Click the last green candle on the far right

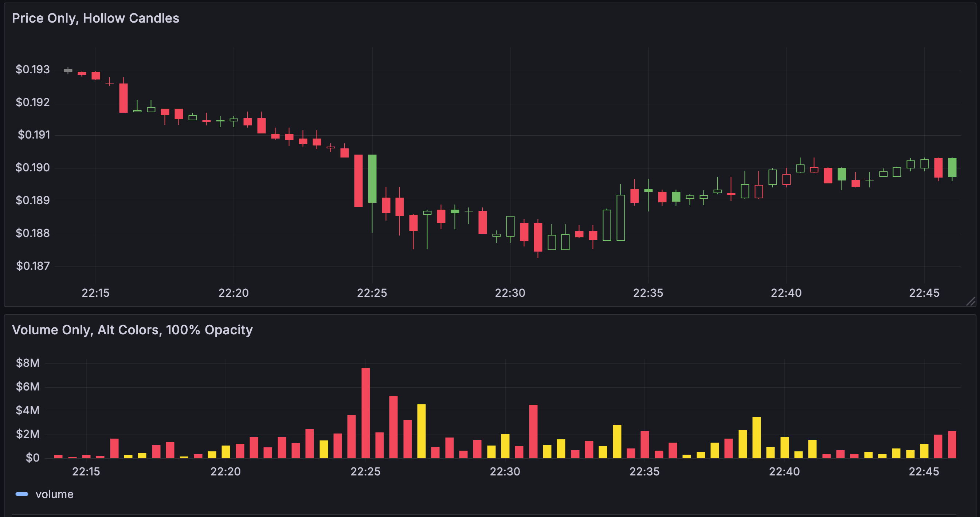(952, 167)
